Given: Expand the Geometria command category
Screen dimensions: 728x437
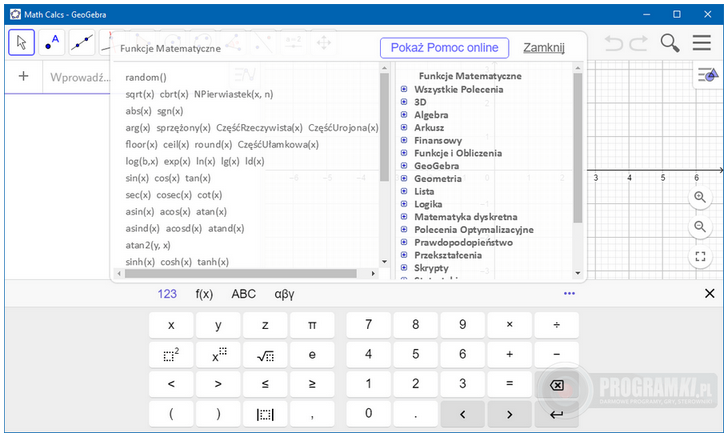Looking at the screenshot, I should 404,178.
